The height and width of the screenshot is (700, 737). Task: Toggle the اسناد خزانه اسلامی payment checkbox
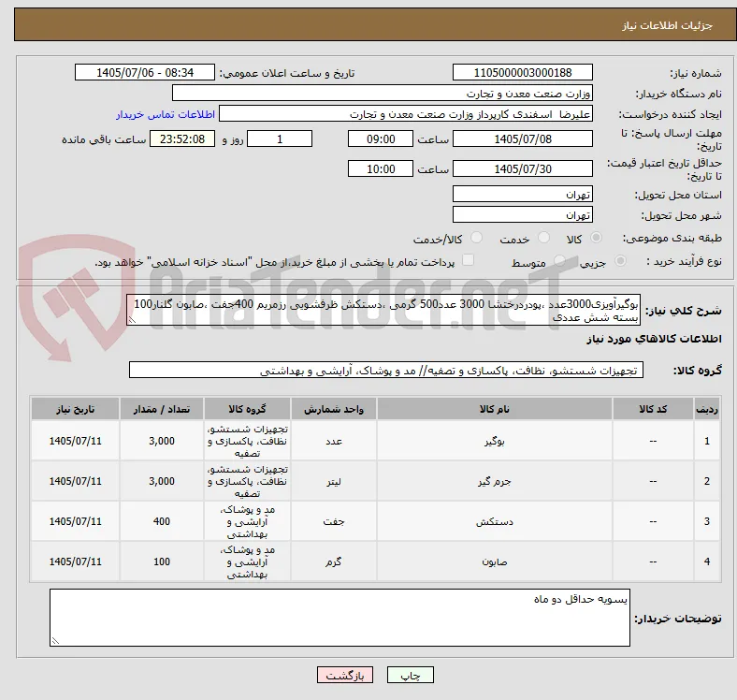[469, 260]
